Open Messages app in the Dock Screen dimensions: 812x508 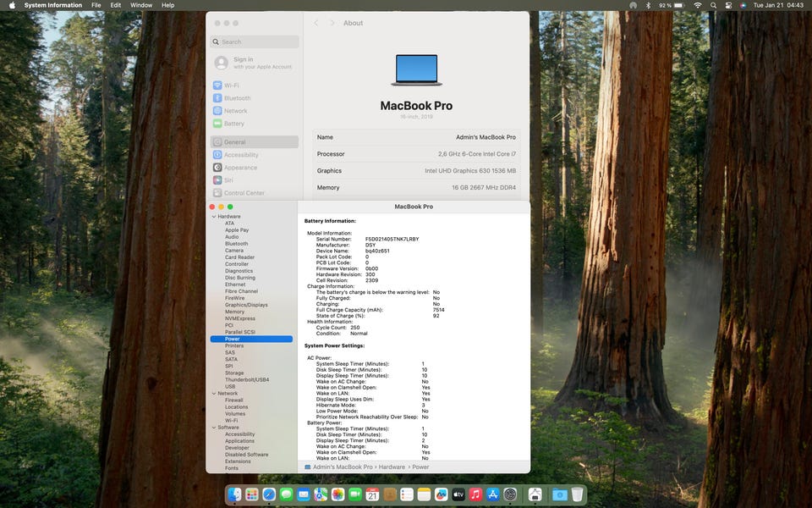click(x=287, y=494)
